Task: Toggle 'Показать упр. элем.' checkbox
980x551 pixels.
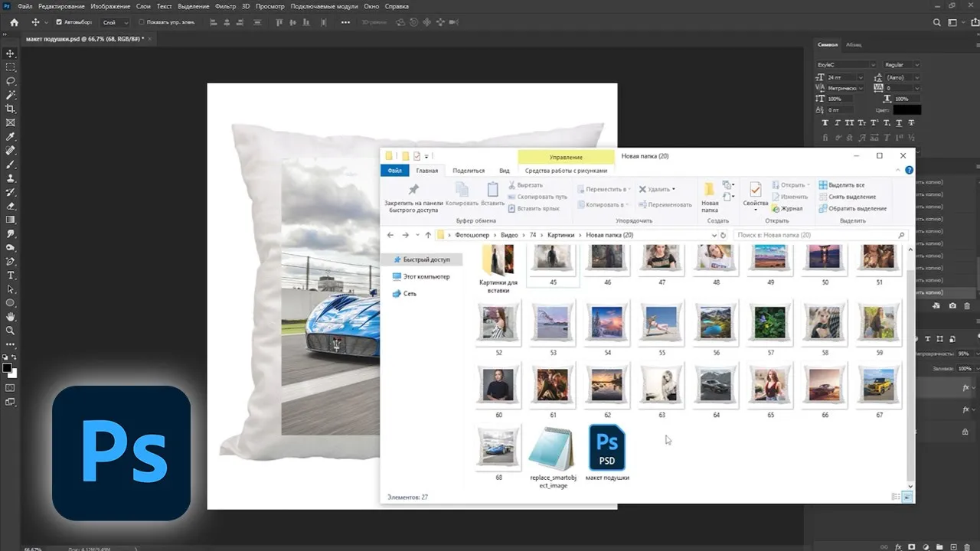Action: [x=142, y=22]
